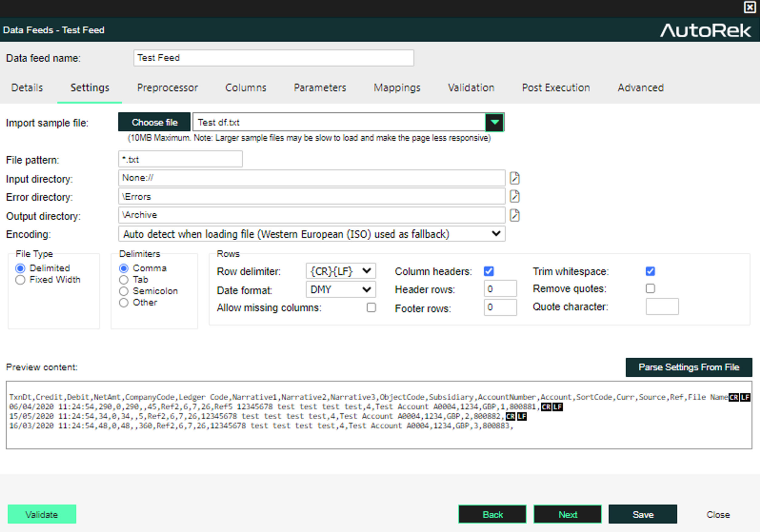Click the Error directory edit icon
The height and width of the screenshot is (532, 760).
pos(514,197)
